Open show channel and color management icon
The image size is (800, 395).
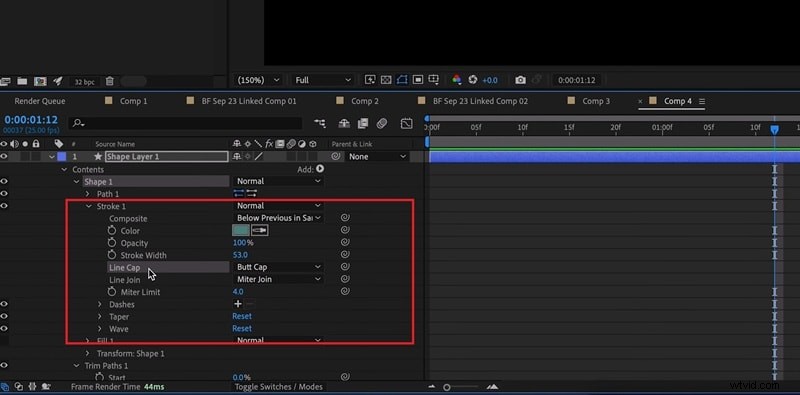pos(457,80)
